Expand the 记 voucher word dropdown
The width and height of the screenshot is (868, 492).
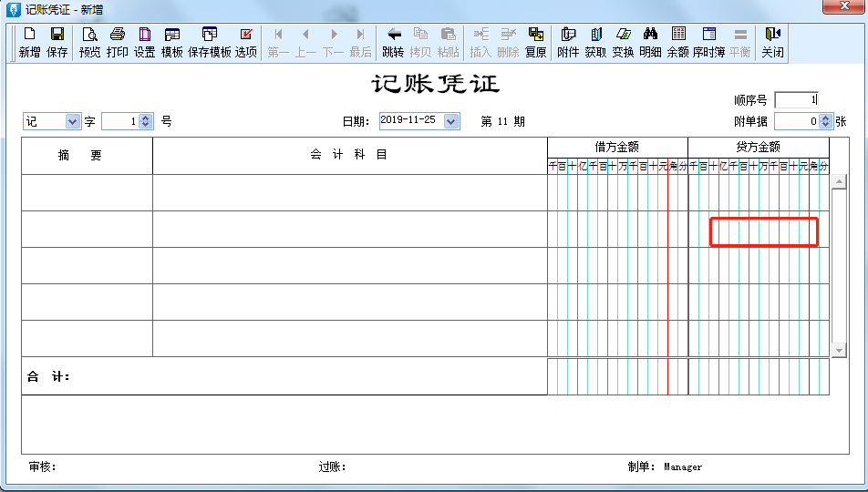click(73, 121)
